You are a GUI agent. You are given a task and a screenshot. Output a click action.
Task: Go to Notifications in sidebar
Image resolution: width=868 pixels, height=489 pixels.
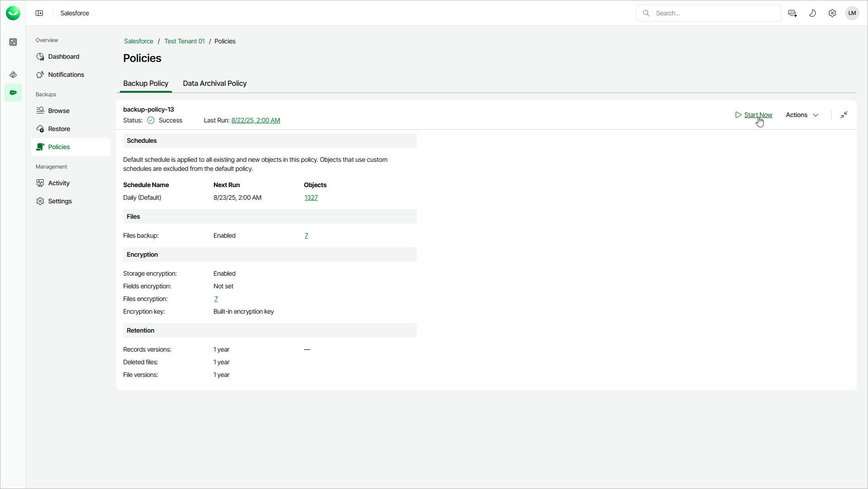point(66,75)
